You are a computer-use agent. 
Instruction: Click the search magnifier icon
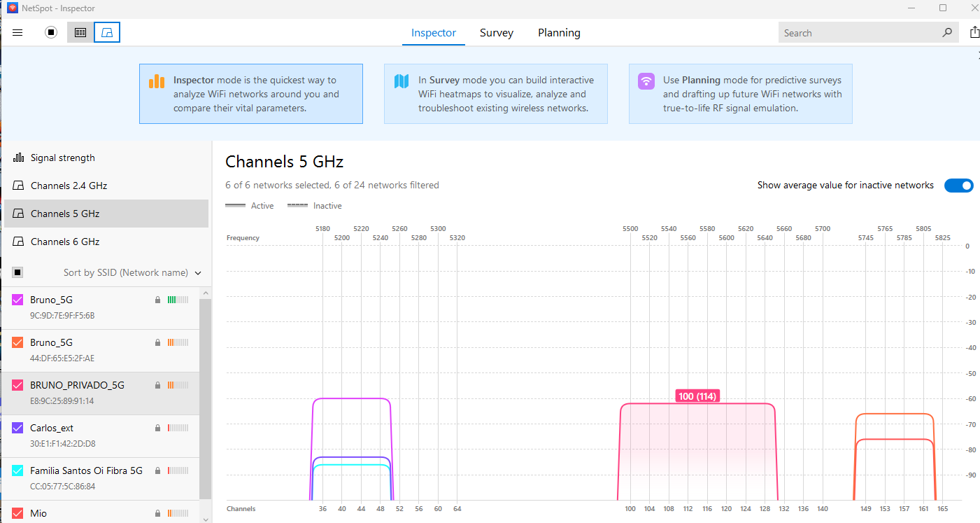click(947, 32)
